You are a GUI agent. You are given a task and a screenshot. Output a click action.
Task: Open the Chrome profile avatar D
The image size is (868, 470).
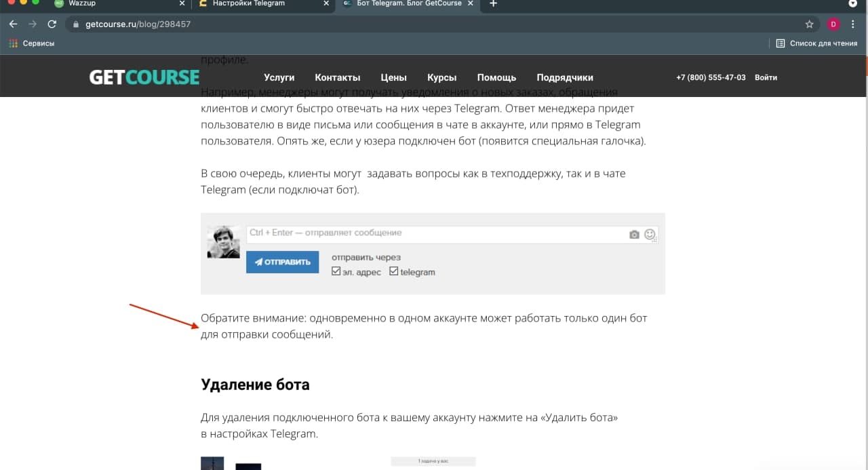(x=833, y=24)
